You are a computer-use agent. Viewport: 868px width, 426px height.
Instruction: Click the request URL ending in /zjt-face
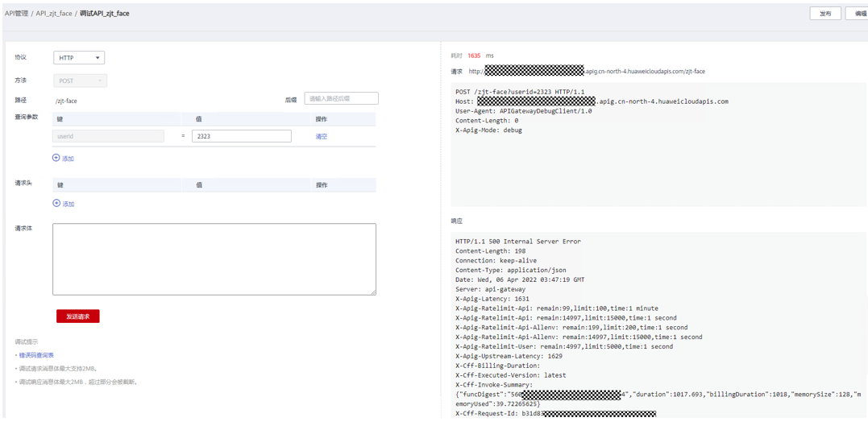(587, 72)
